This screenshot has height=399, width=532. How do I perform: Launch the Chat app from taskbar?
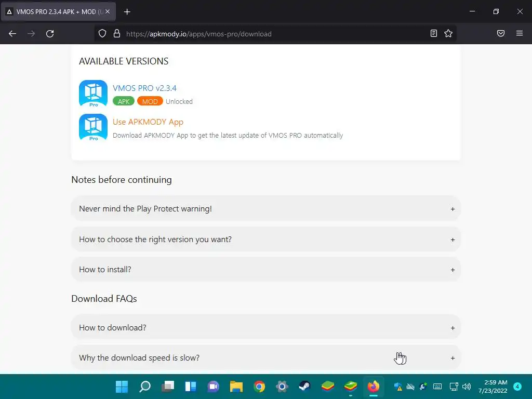point(214,387)
